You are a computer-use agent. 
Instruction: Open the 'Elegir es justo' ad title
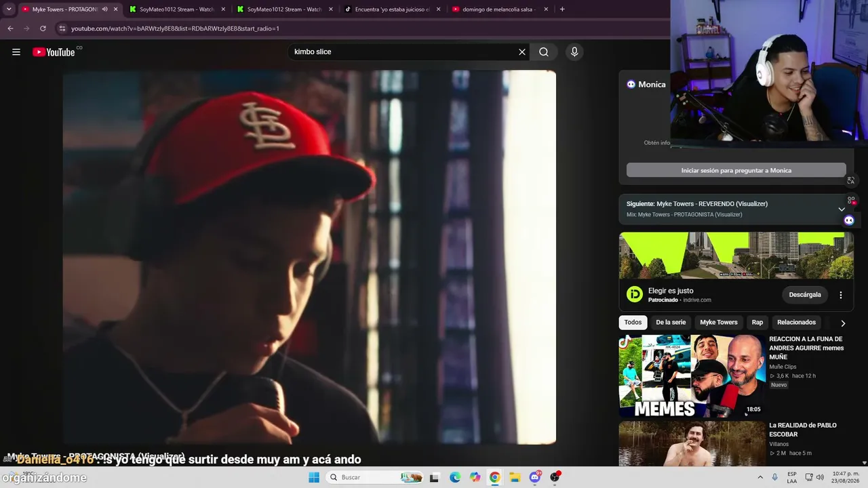coord(671,291)
